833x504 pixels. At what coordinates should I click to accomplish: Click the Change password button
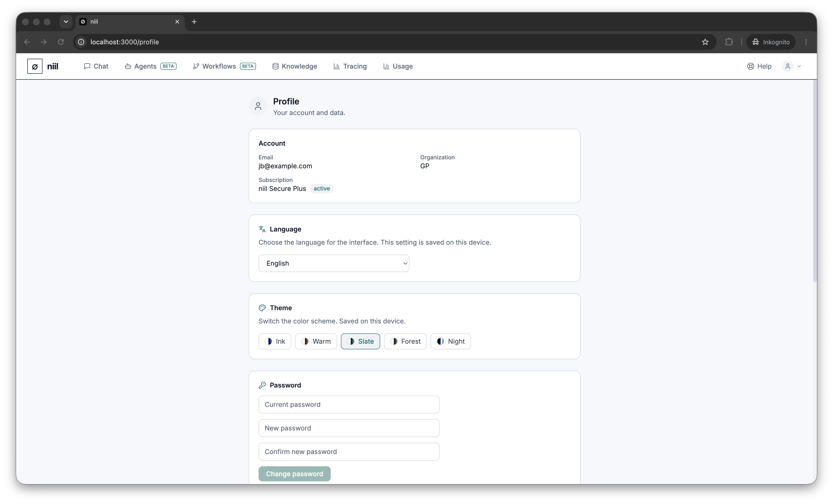294,474
